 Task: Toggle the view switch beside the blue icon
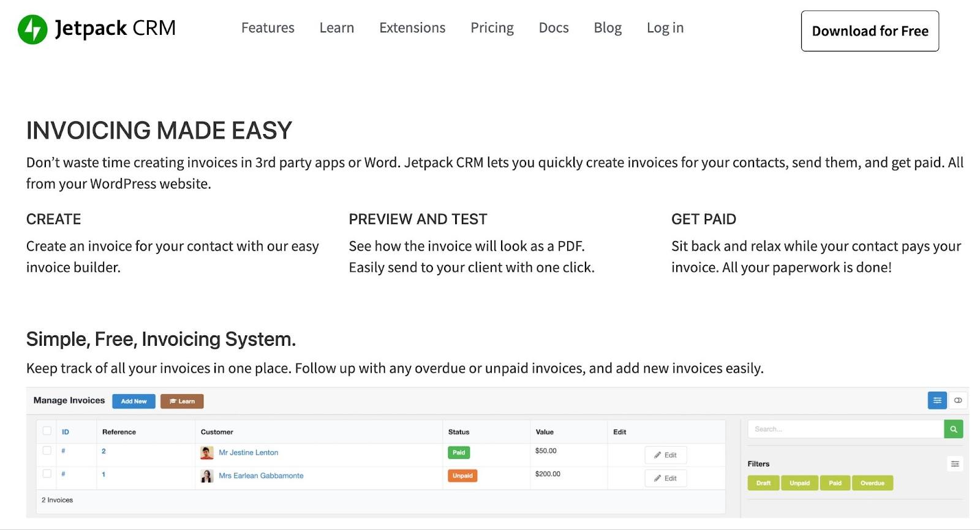[958, 400]
